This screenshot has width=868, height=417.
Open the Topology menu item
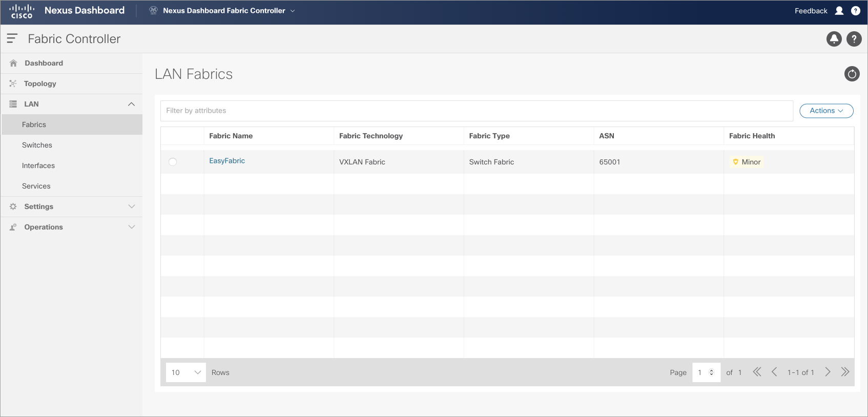click(72, 84)
